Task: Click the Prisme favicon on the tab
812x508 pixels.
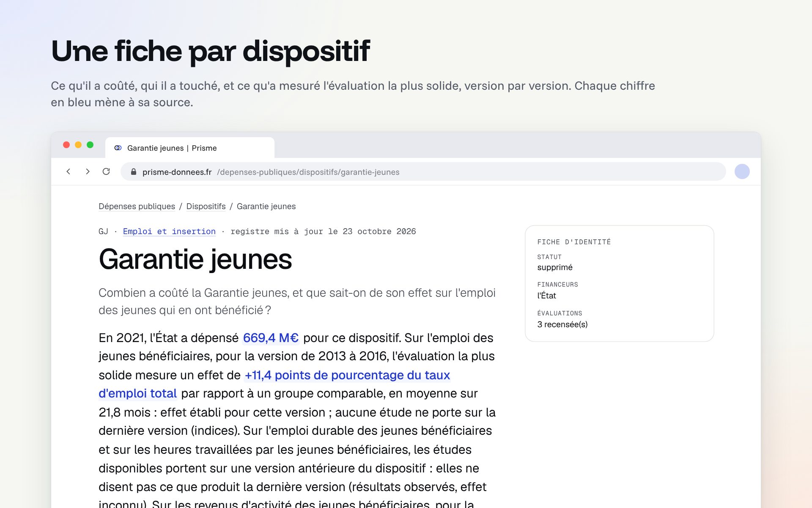Action: [118, 148]
